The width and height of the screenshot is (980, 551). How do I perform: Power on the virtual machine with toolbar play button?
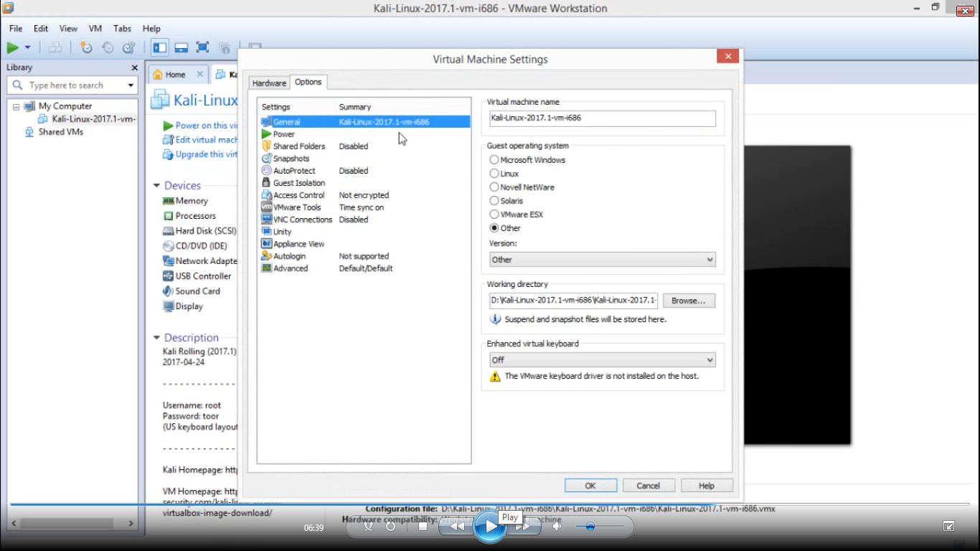point(13,47)
